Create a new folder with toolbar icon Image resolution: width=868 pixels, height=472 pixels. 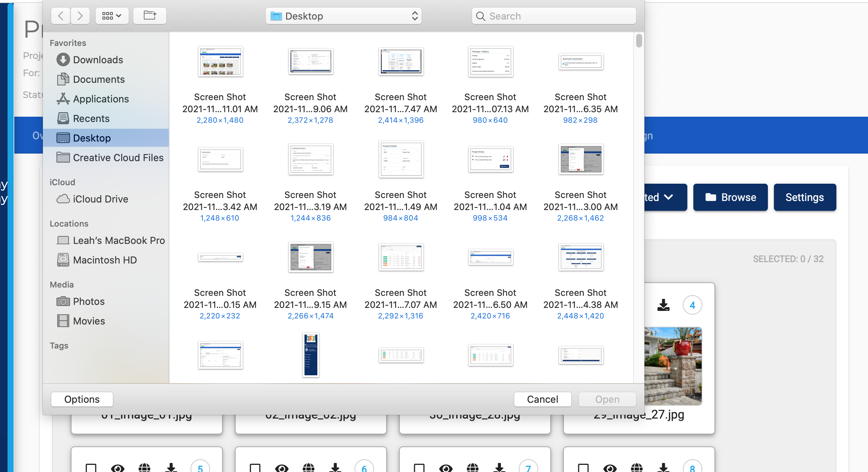point(150,16)
